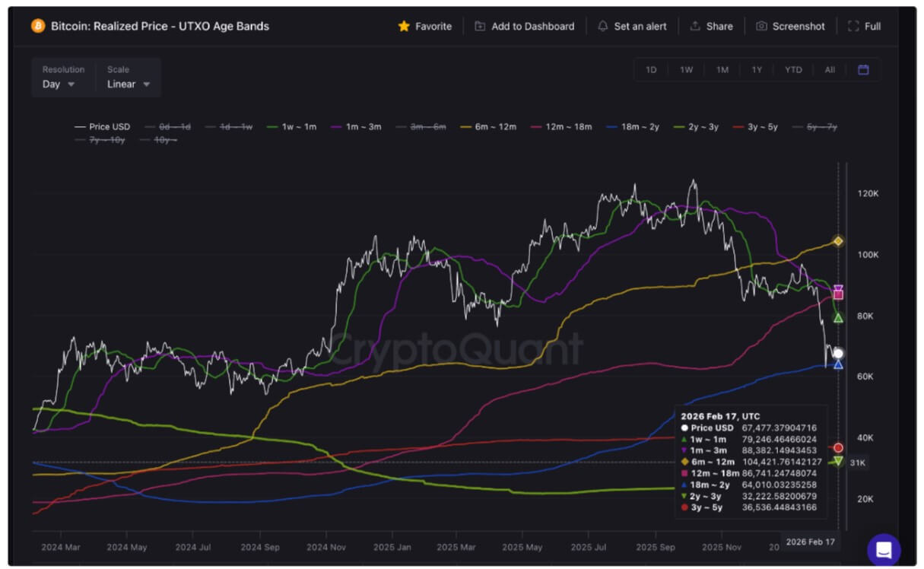Viewport: 924px width, 569px height.
Task: Expand the Scale Linear dropdown
Action: click(x=129, y=84)
